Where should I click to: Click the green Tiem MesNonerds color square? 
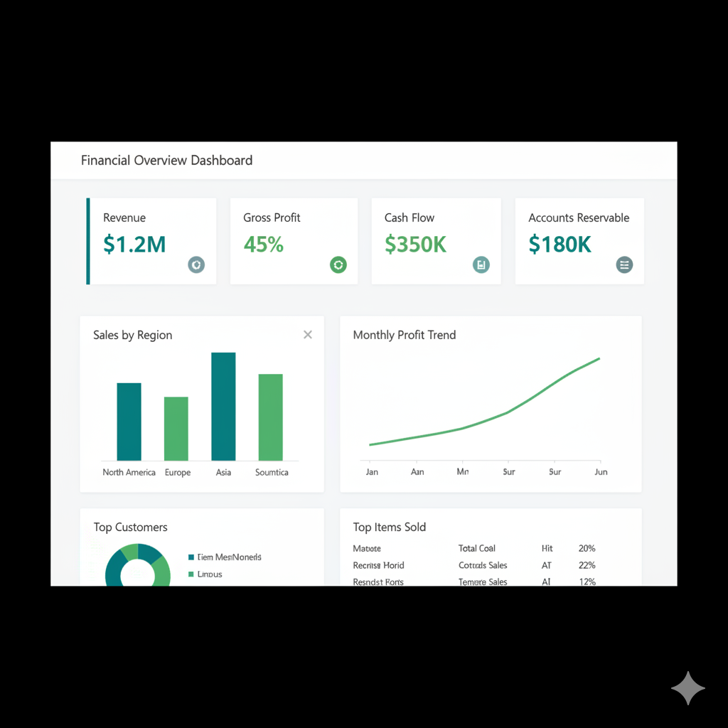point(190,557)
